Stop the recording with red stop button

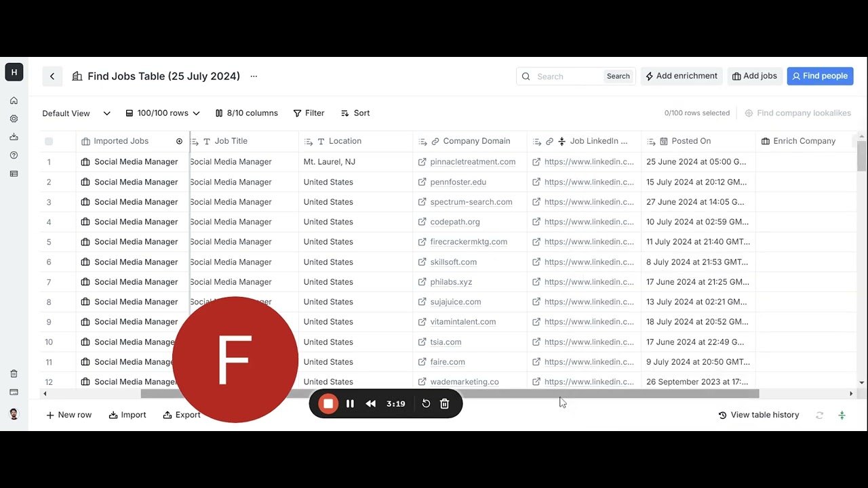click(x=328, y=404)
